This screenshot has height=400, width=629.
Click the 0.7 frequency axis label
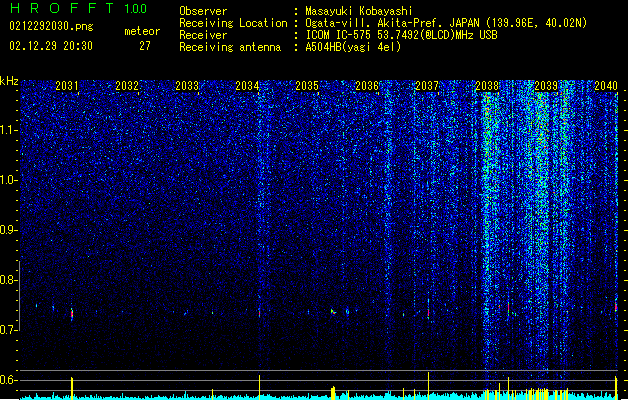tap(9, 330)
